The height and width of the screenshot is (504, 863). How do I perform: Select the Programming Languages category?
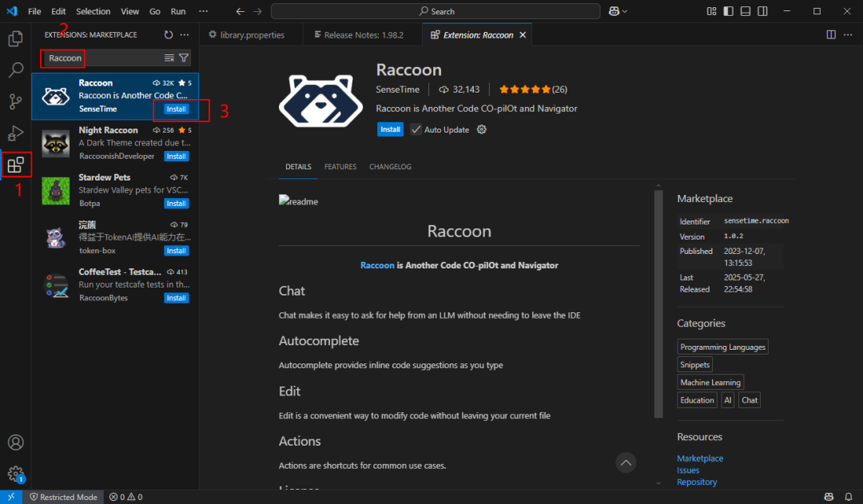pyautogui.click(x=722, y=347)
